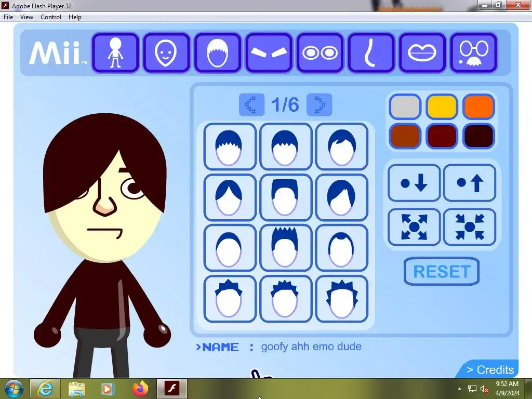Move feature up with arrow button
This screenshot has width=532, height=399.
tap(470, 183)
